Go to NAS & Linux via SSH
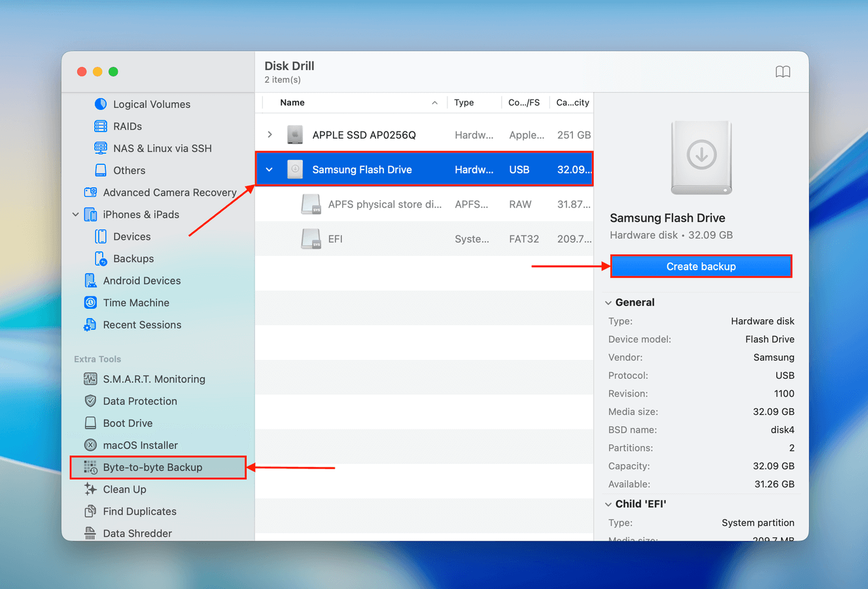The width and height of the screenshot is (868, 589). point(162,149)
